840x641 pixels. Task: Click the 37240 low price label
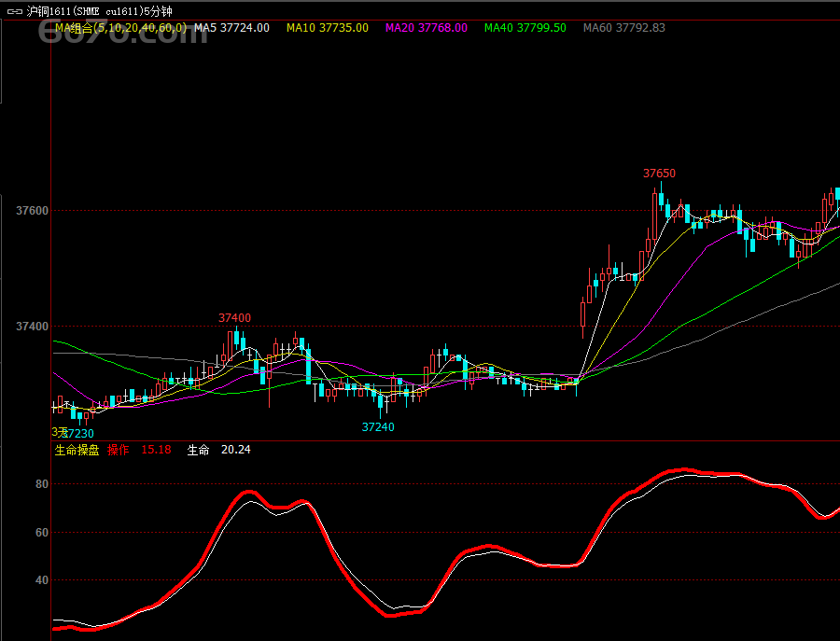coord(378,427)
